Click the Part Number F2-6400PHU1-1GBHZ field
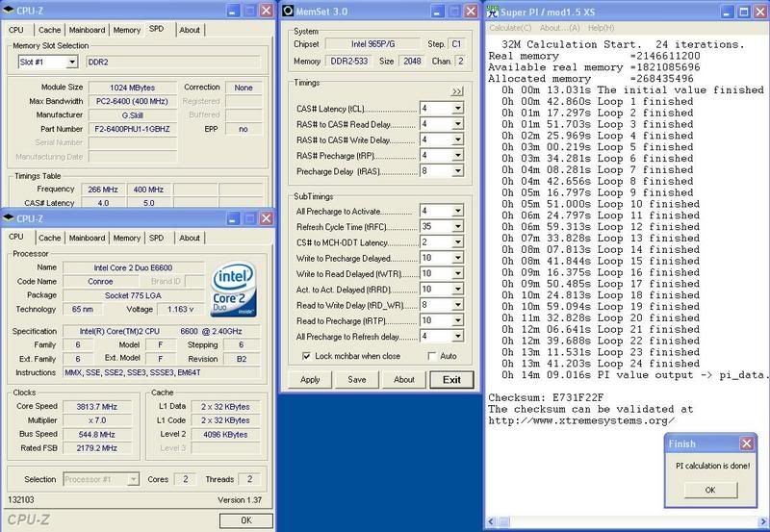 132,129
